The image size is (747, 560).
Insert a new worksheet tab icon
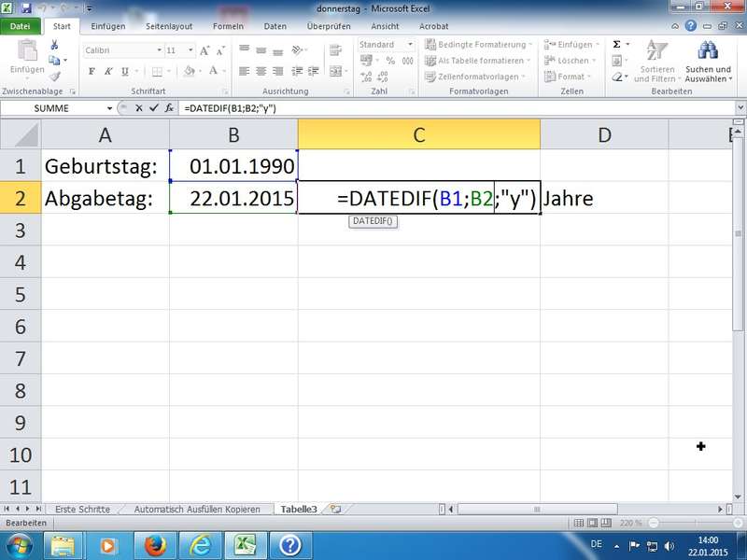coord(335,510)
